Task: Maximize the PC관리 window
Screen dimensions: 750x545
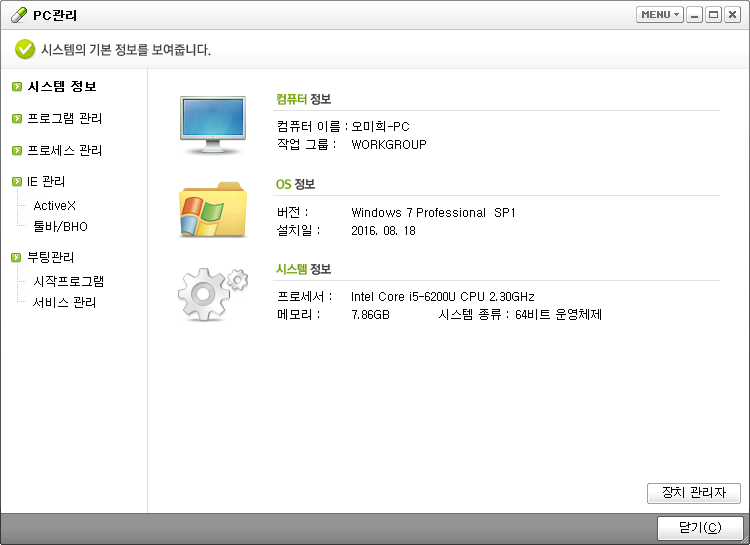Action: (x=713, y=15)
